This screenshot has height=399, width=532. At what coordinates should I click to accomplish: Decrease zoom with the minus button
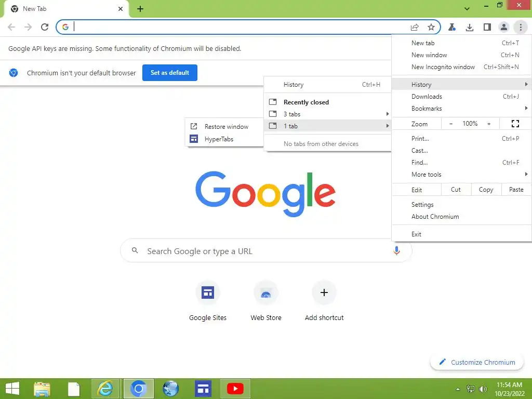point(451,124)
